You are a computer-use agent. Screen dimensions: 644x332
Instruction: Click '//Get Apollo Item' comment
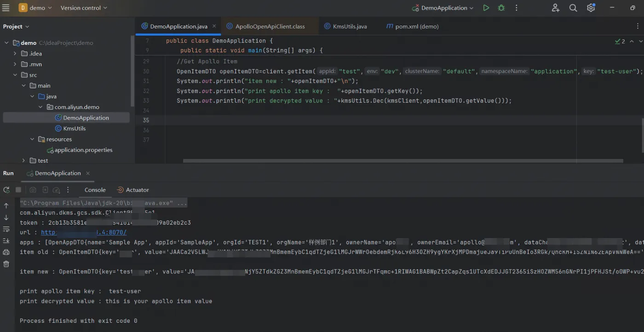point(207,61)
